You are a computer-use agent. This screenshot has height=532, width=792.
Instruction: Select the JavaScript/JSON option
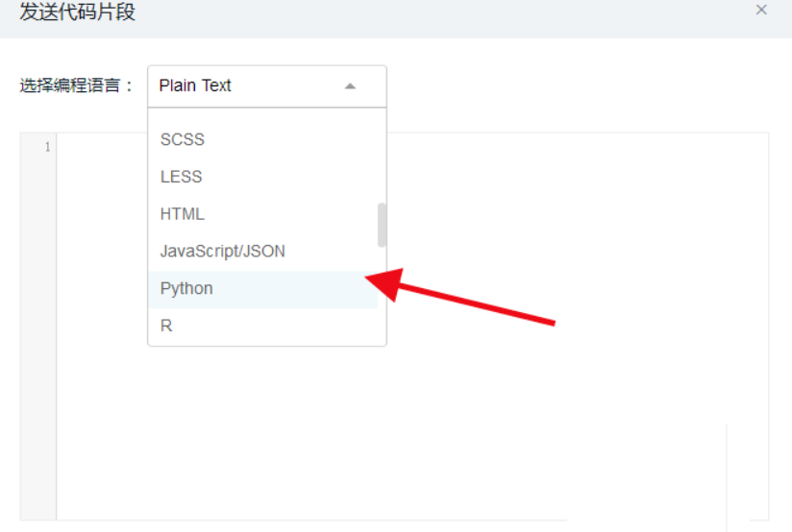[x=222, y=252]
